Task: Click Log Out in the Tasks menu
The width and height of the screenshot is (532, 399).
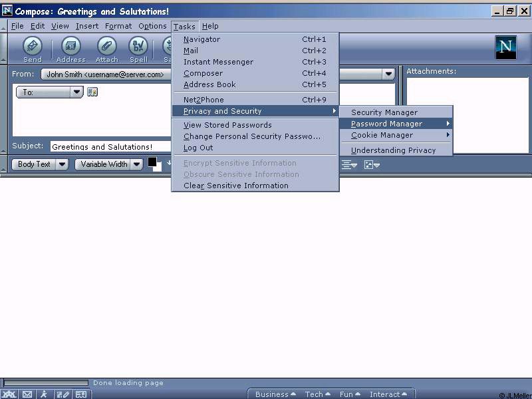Action: pos(255,148)
